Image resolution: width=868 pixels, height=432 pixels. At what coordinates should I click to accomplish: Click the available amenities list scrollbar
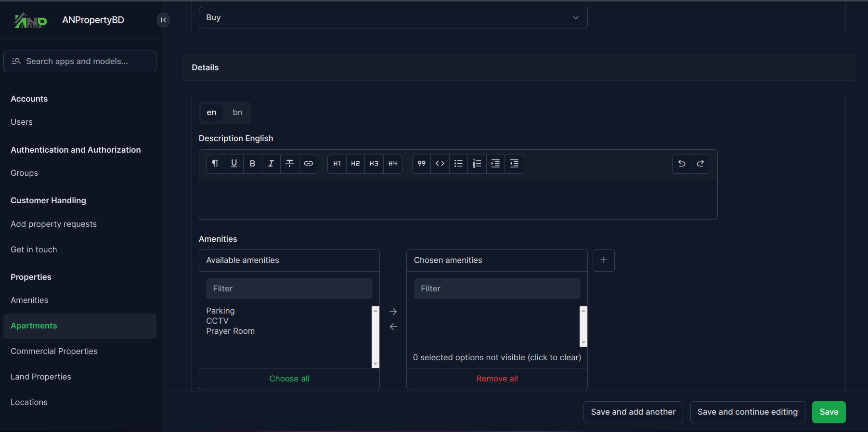point(376,337)
